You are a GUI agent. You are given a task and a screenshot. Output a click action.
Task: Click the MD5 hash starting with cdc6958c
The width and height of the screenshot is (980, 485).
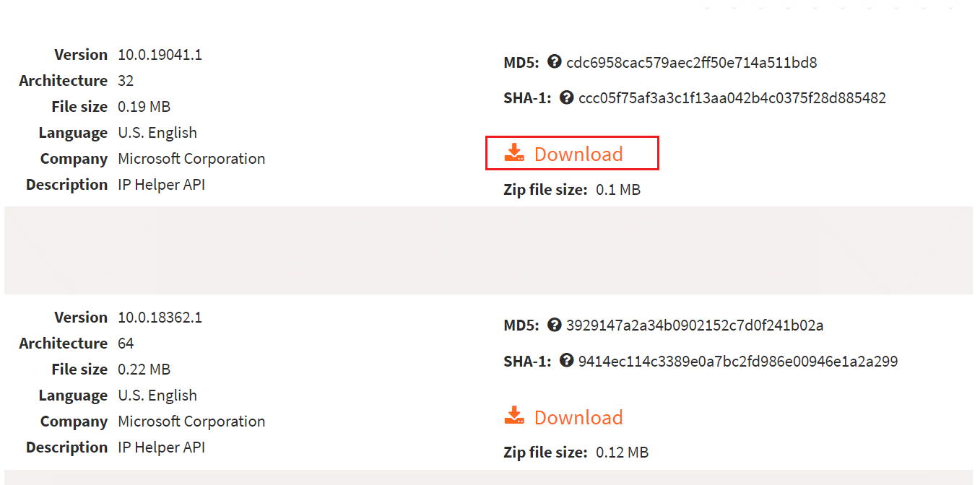(x=691, y=63)
